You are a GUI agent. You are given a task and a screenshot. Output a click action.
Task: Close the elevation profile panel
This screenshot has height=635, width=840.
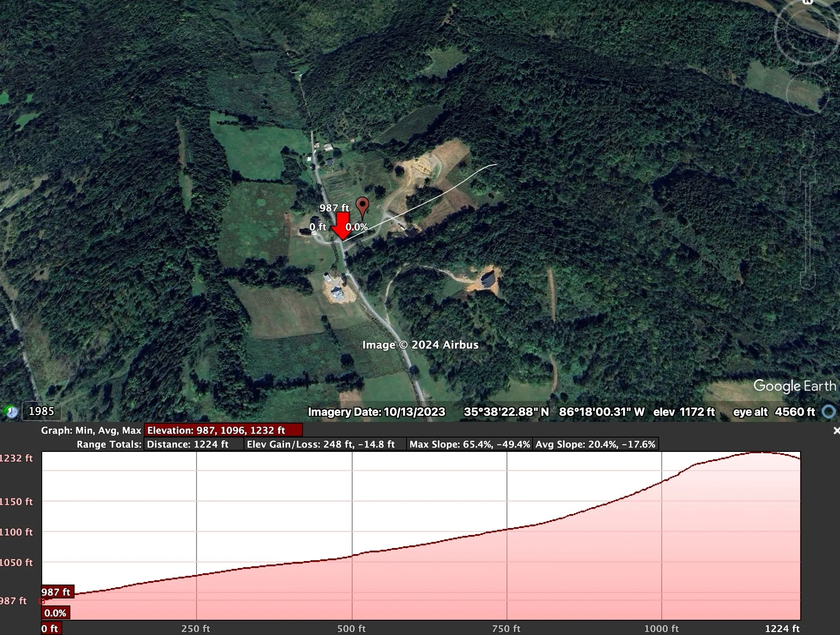click(836, 431)
